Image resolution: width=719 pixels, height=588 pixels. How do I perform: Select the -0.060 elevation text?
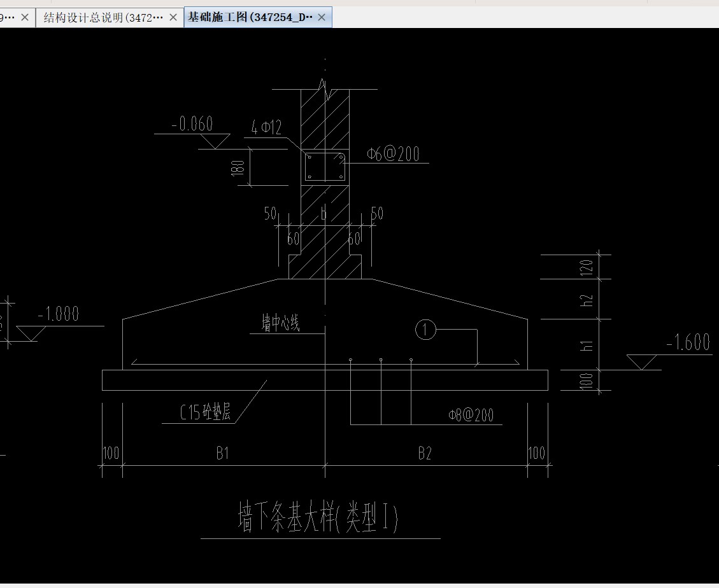[192, 123]
